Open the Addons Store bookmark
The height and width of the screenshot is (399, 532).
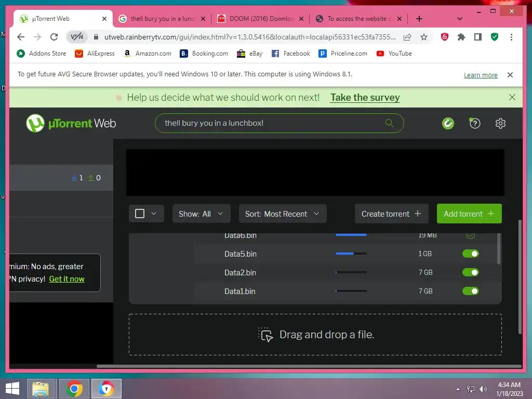(x=42, y=54)
